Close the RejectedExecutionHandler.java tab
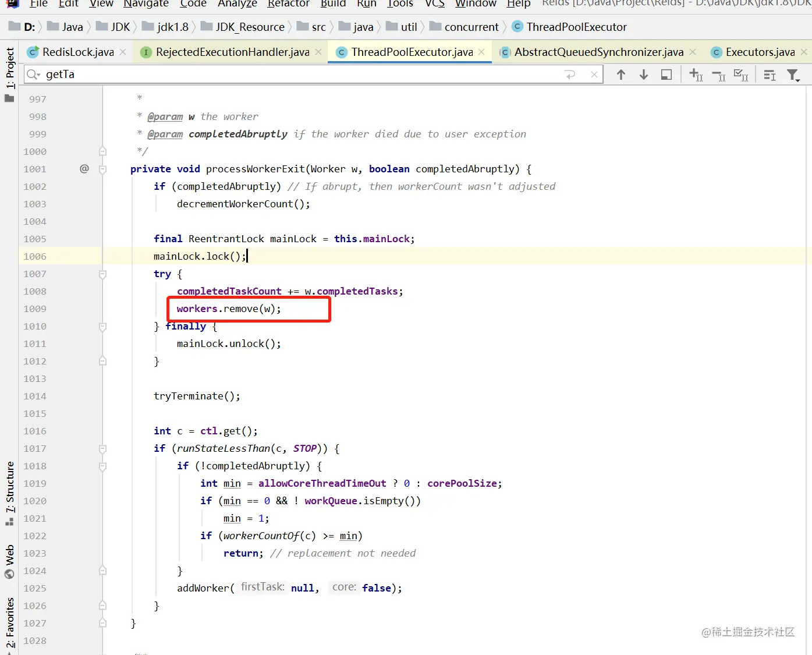The height and width of the screenshot is (655, 812). 318,52
